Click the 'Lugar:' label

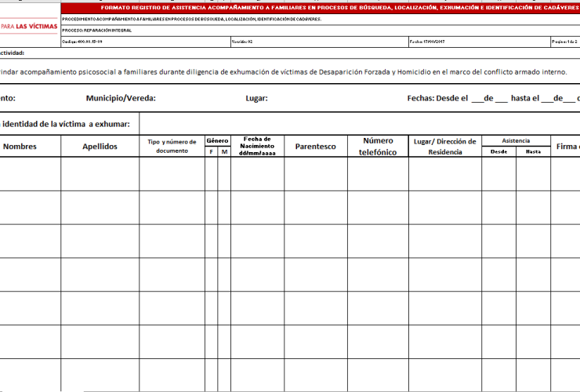coord(256,98)
